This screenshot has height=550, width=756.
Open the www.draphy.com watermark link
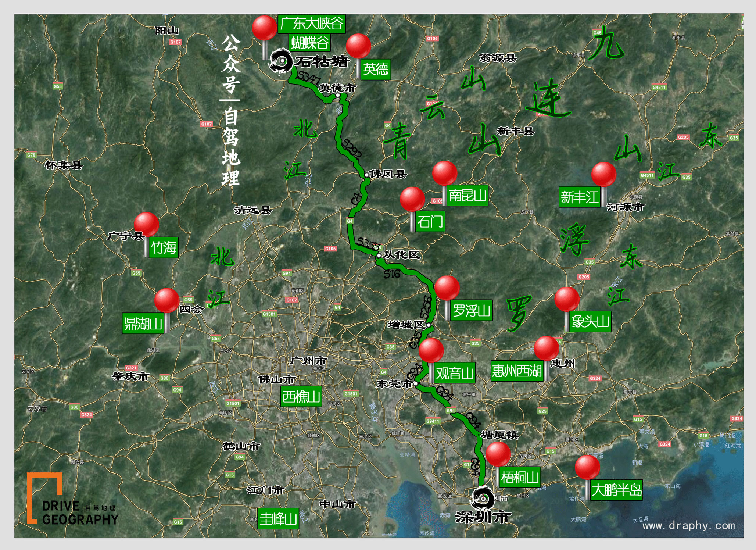click(689, 525)
